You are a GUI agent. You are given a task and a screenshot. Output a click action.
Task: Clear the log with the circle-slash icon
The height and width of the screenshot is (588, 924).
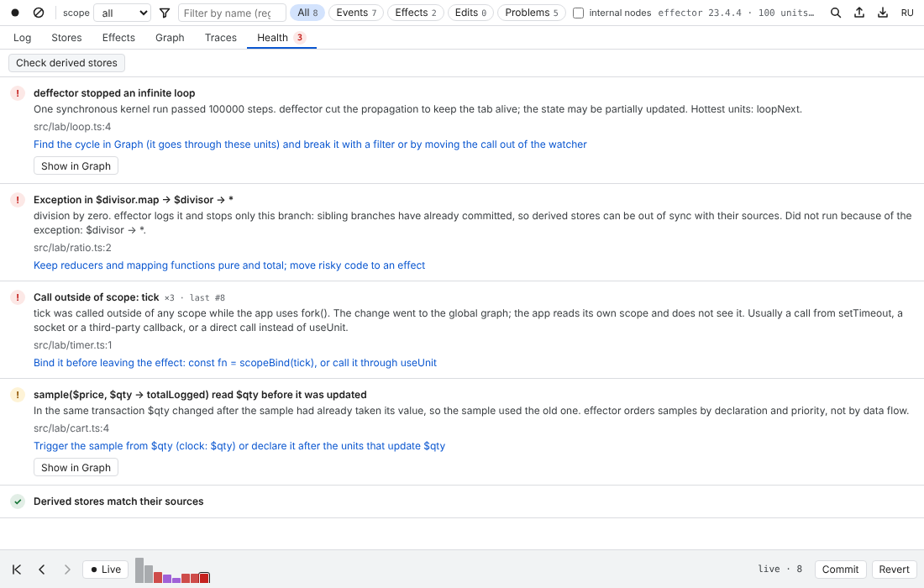[39, 13]
